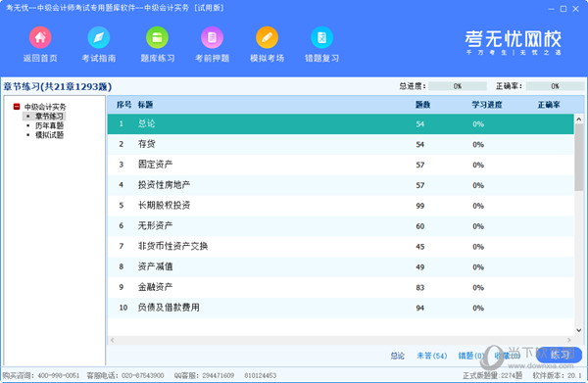
Task: Click the 0% progress of 存货 row
Action: tap(478, 144)
